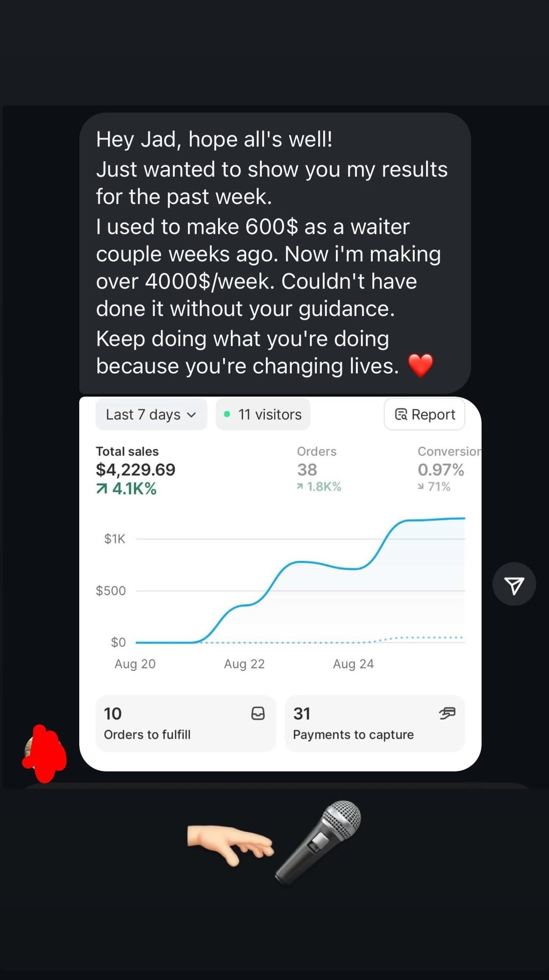Click the payments capture cash icon

click(447, 714)
